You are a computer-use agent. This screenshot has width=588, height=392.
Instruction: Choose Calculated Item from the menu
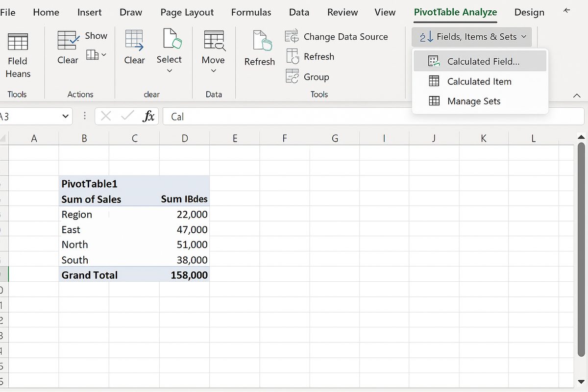click(480, 81)
